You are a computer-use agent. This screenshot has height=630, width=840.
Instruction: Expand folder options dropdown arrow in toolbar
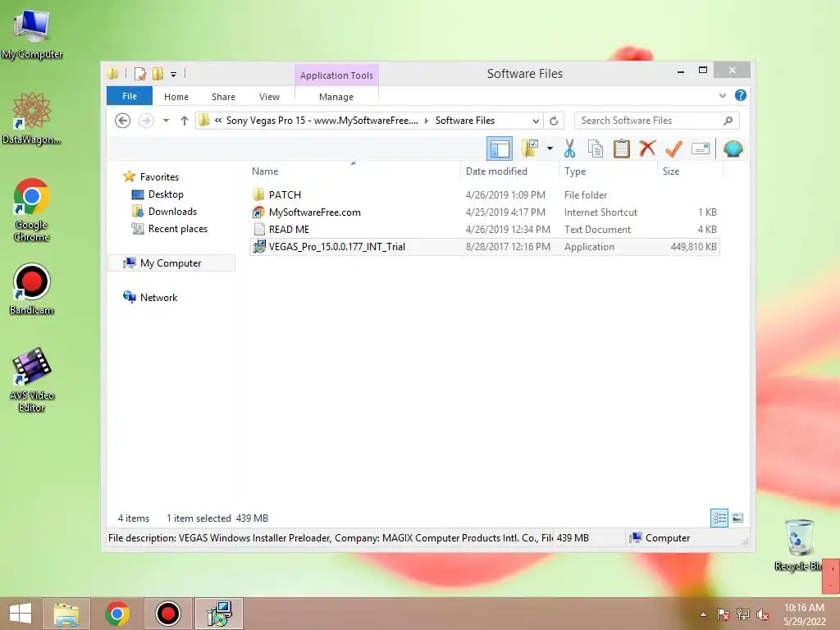550,148
